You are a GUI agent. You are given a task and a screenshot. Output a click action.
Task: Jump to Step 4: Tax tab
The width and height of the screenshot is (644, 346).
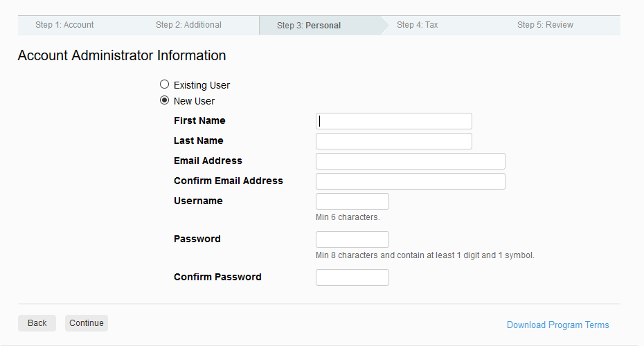pyautogui.click(x=418, y=25)
